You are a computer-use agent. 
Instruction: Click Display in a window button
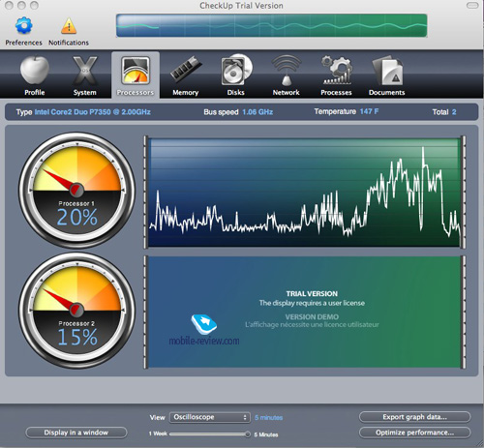point(76,433)
